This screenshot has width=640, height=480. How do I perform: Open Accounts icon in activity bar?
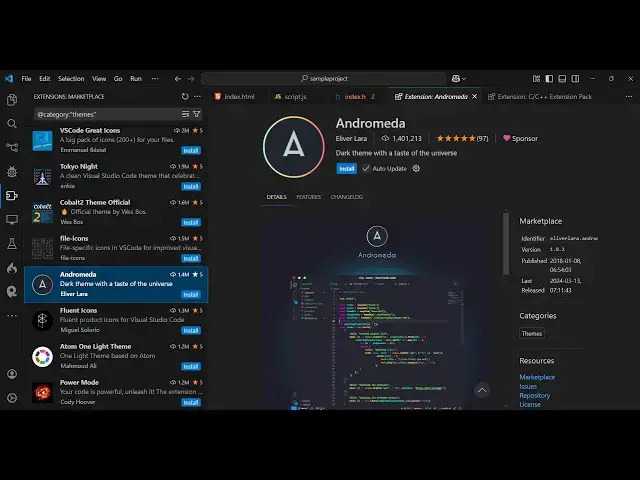point(12,374)
